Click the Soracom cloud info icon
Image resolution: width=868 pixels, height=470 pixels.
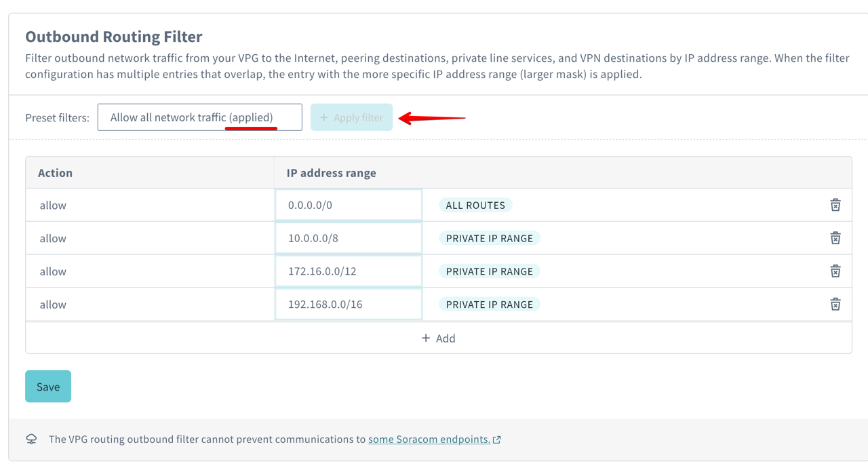pyautogui.click(x=32, y=439)
